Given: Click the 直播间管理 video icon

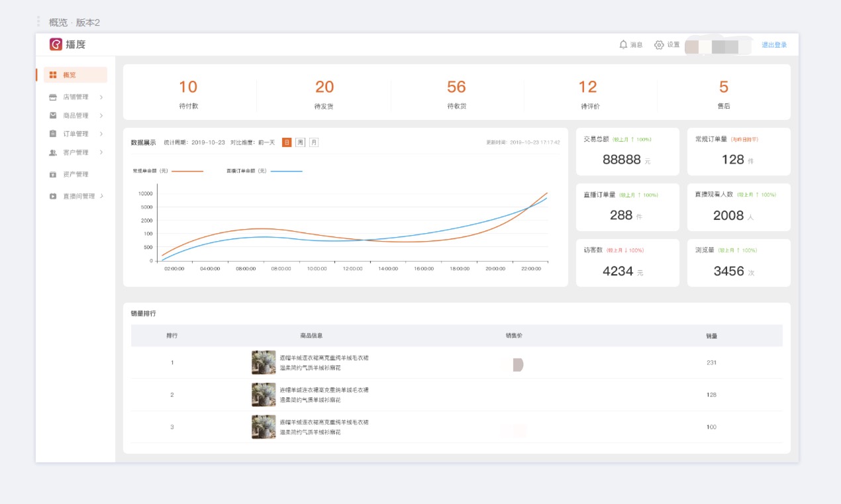Looking at the screenshot, I should 53,196.
